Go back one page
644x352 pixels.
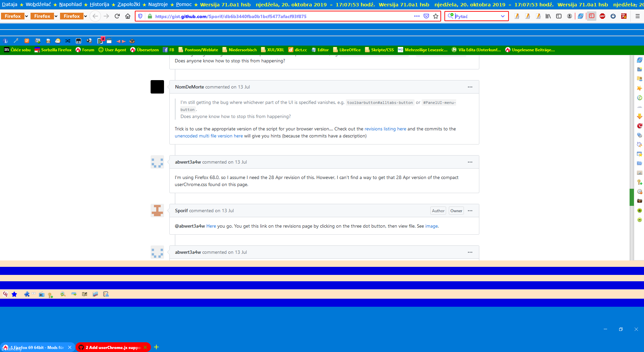pos(95,16)
